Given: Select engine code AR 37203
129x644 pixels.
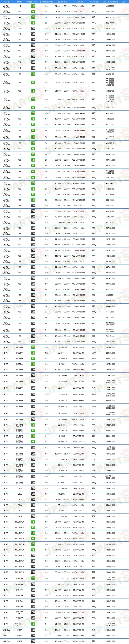Looking at the screenshot, I should click(110, 6).
